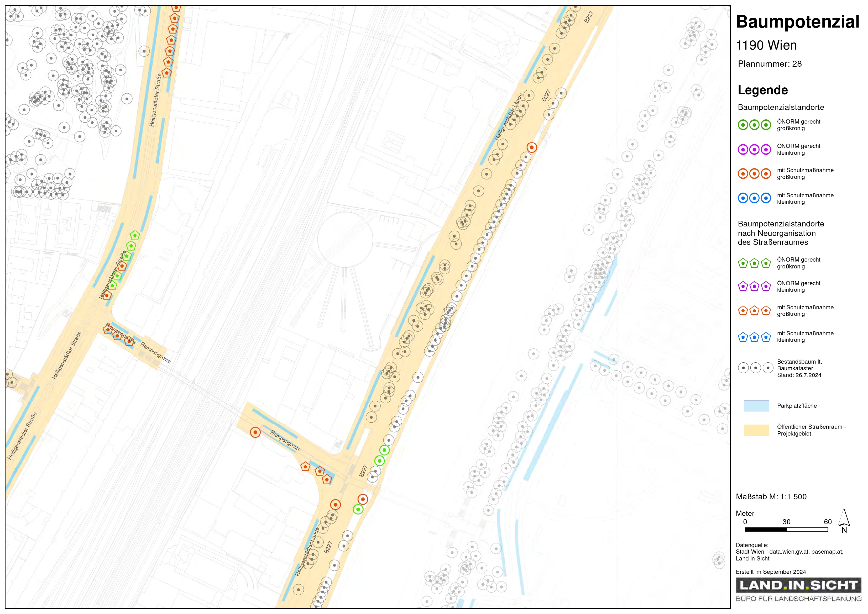868x614 pixels.
Task: Click the Baumpotenzial title heading
Action: tap(797, 22)
